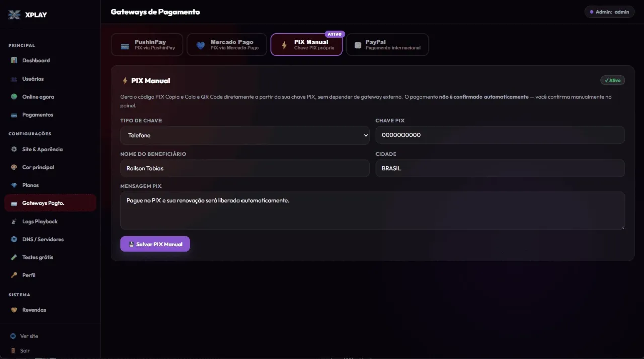Open the Usuários page
Screen dimensions: 644x359
point(50,79)
